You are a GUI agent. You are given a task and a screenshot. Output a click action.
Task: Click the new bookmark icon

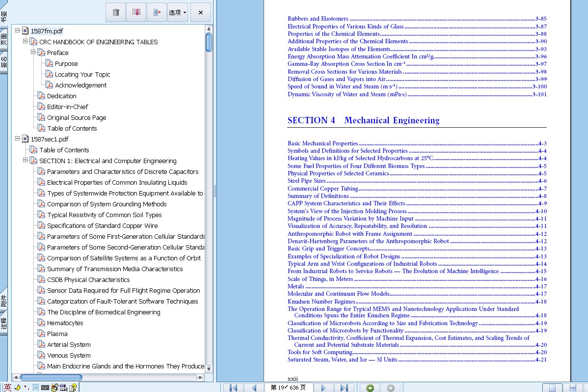click(136, 12)
